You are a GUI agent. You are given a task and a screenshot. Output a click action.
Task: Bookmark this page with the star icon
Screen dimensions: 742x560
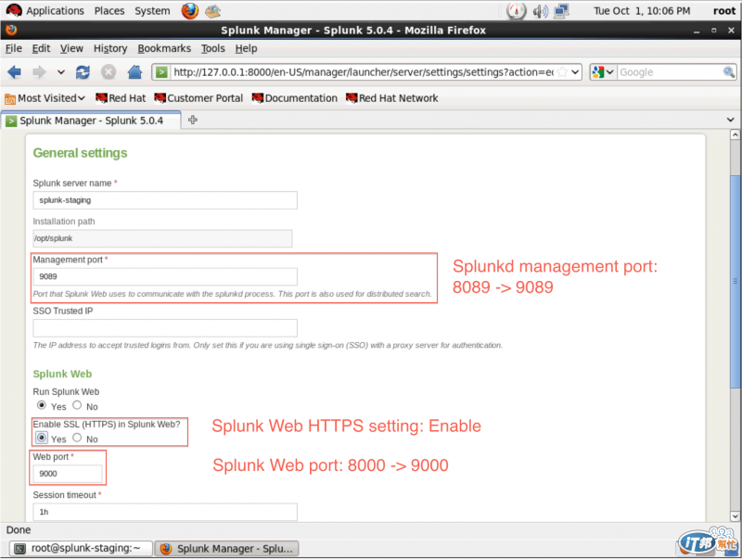562,72
